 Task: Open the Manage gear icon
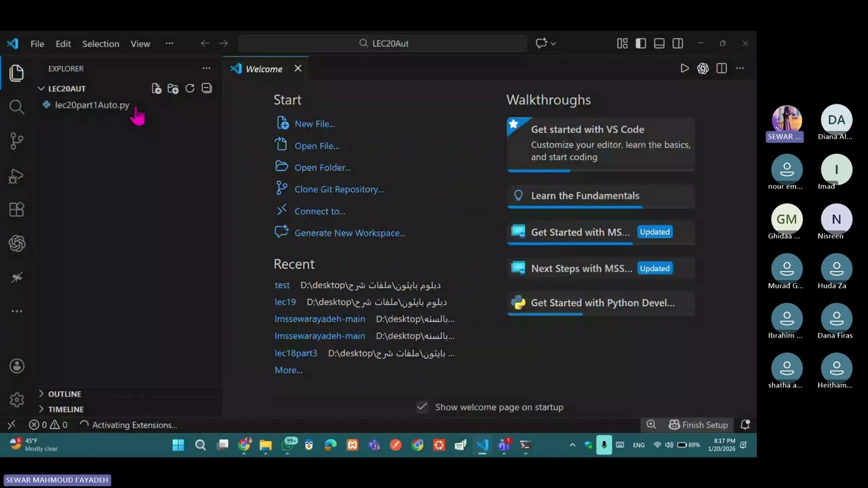[x=17, y=400]
